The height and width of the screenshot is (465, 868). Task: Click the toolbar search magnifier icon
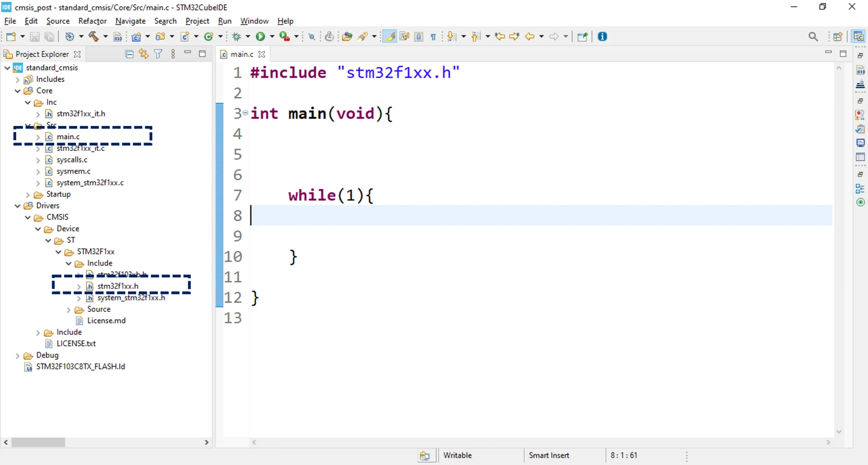pyautogui.click(x=813, y=36)
